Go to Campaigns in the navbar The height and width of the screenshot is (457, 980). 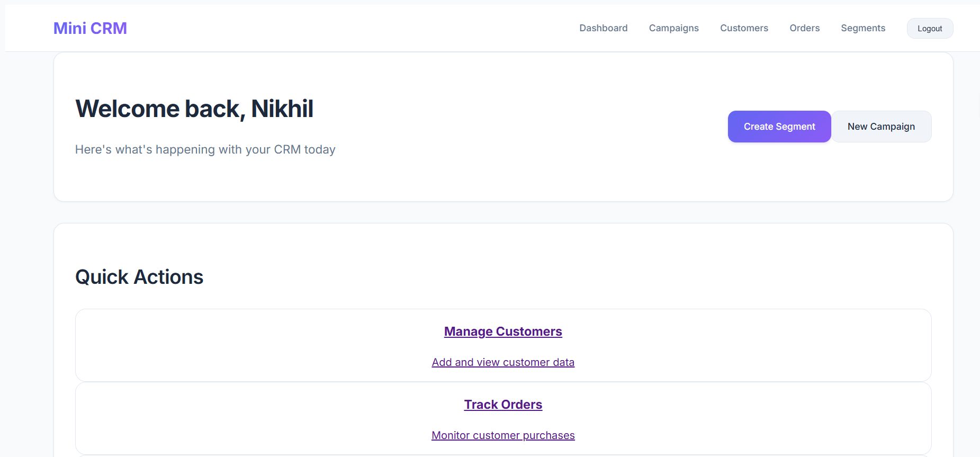pyautogui.click(x=673, y=28)
